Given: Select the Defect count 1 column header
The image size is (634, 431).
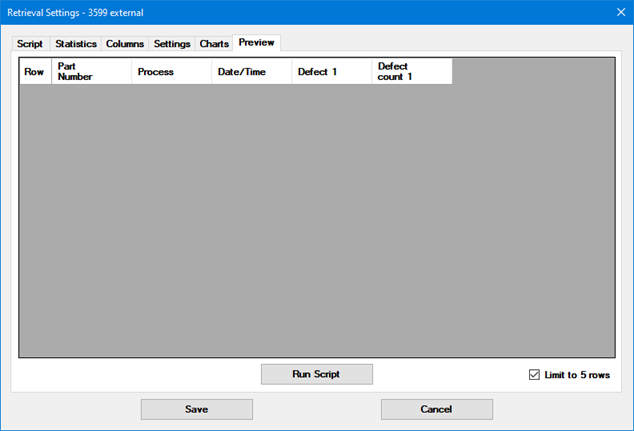Looking at the screenshot, I should tap(411, 72).
